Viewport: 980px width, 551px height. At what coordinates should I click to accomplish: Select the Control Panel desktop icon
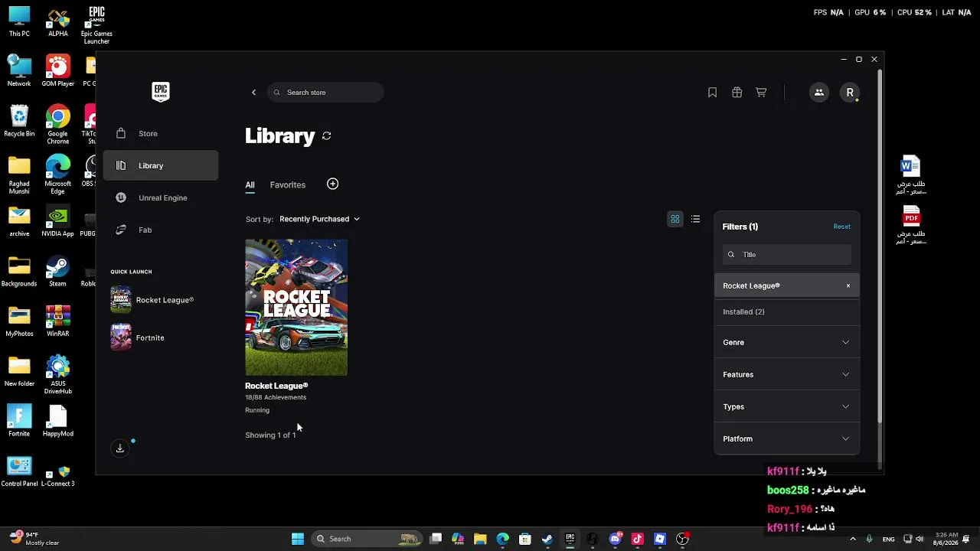[x=19, y=471]
